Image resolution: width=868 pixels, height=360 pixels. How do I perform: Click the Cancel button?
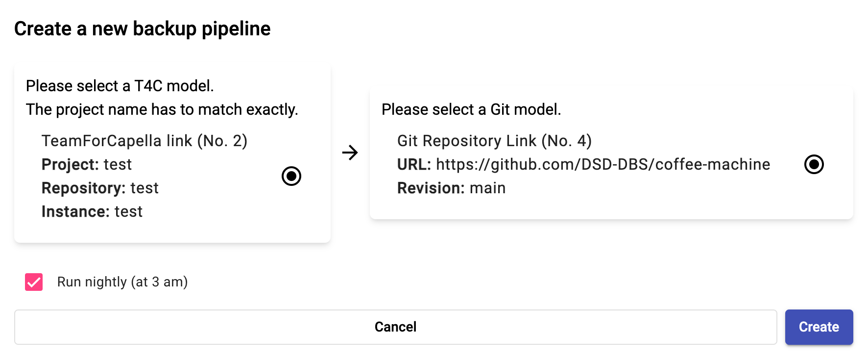point(395,327)
